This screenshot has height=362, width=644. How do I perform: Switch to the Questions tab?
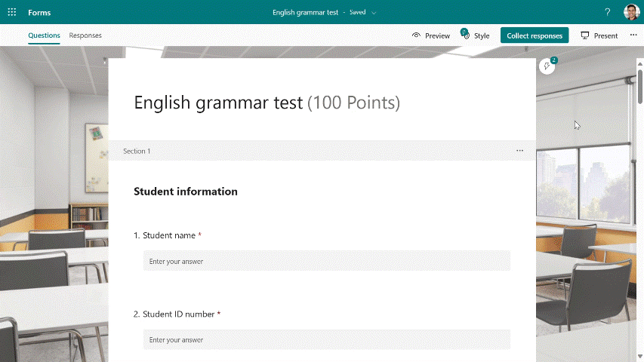coord(44,35)
